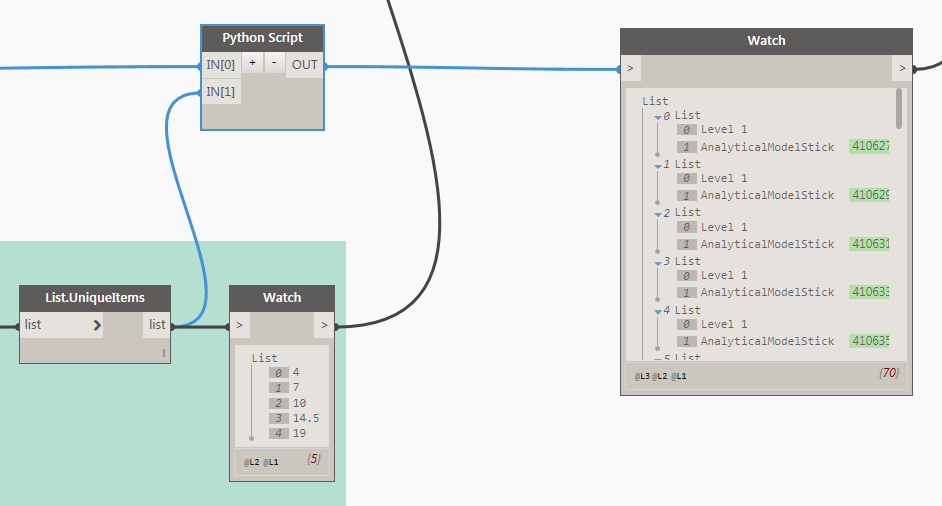Image resolution: width=942 pixels, height=506 pixels.
Task: Click the scrollbar in large Watch node
Action: (x=899, y=109)
